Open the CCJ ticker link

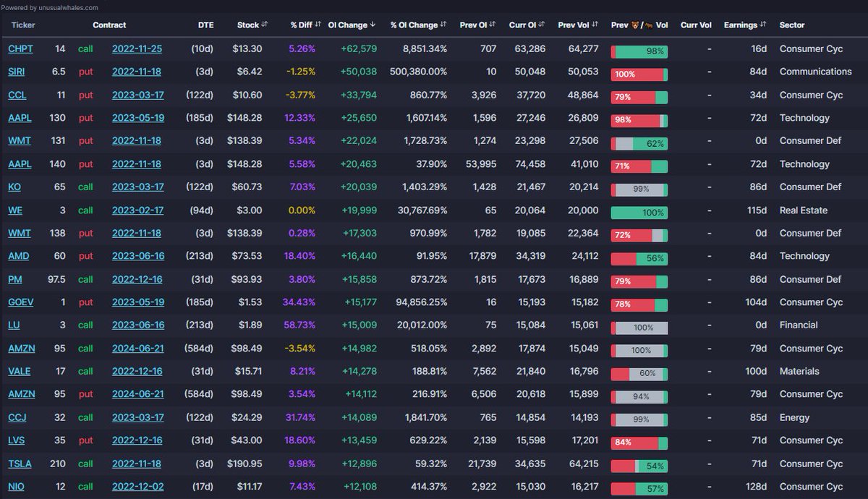coord(17,417)
